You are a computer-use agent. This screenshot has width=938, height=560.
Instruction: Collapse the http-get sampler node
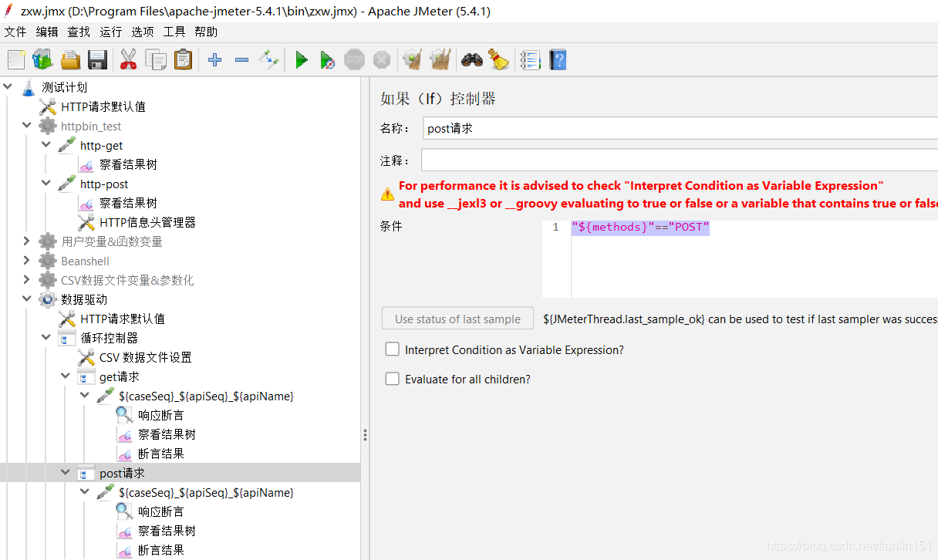46,145
